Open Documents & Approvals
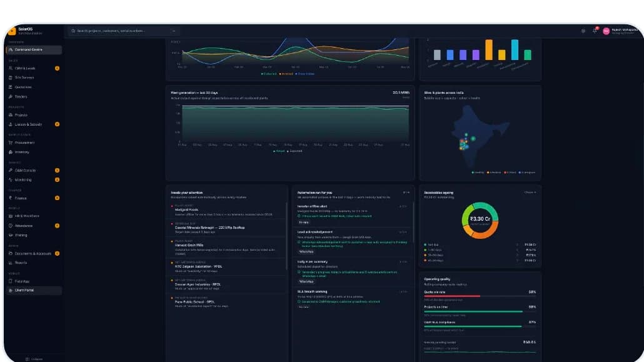The height and width of the screenshot is (362, 644). (x=34, y=253)
